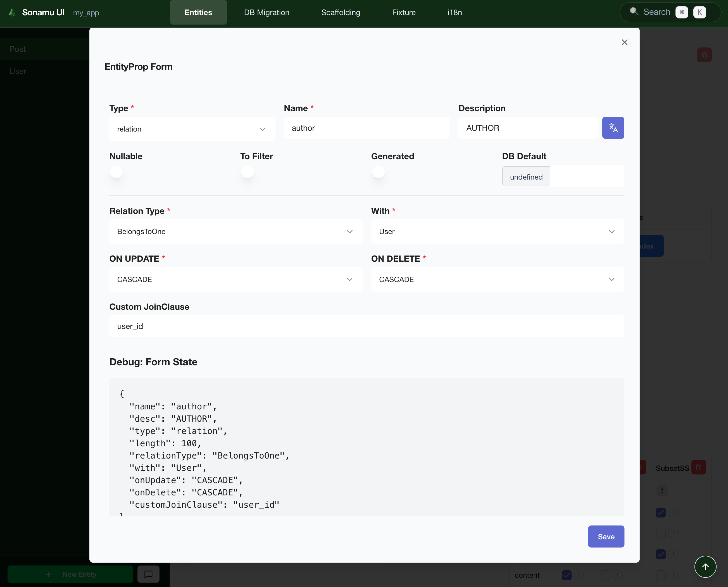Image resolution: width=728 pixels, height=587 pixels.
Task: Click the search magnifier icon
Action: [634, 12]
